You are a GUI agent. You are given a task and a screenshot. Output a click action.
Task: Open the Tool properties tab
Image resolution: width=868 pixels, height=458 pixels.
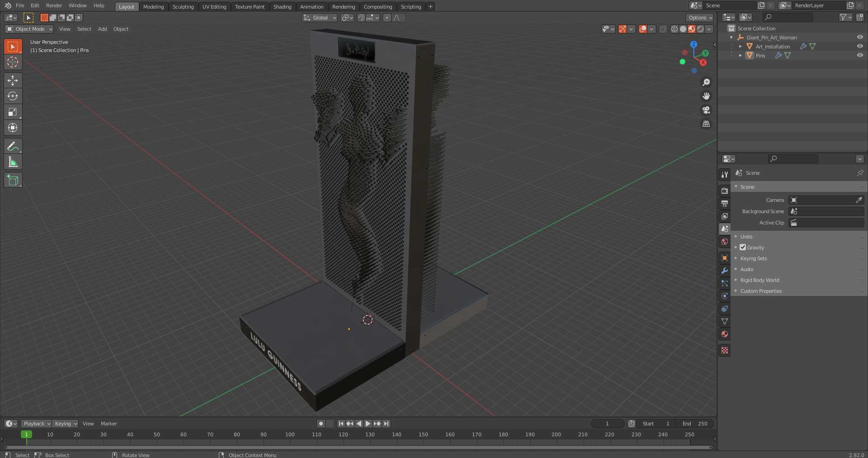(725, 174)
